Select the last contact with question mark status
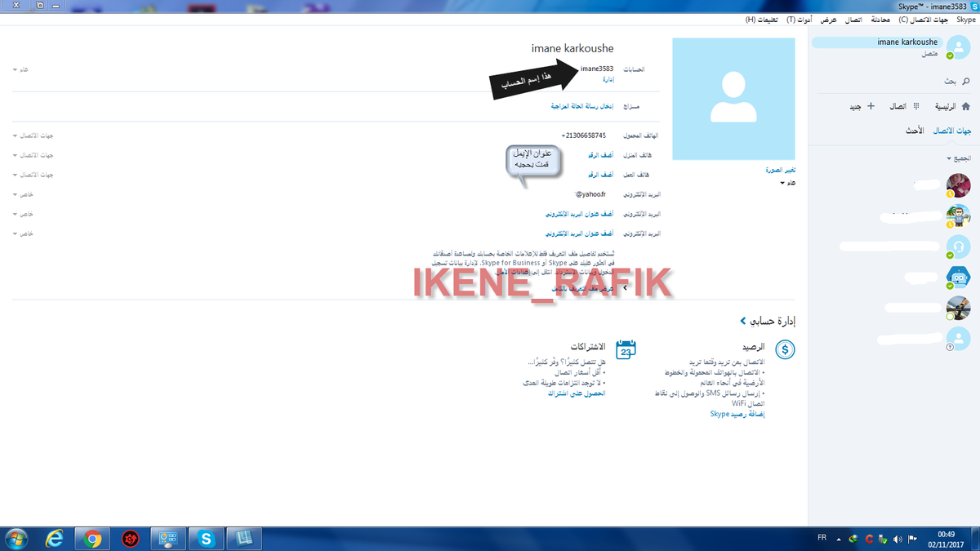This screenshot has height=551, width=980. [958, 338]
